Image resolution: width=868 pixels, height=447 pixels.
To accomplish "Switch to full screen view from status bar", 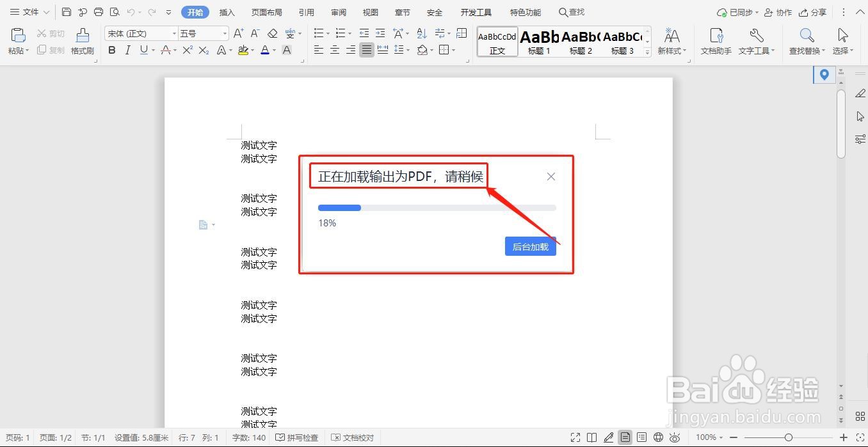I will click(x=575, y=438).
